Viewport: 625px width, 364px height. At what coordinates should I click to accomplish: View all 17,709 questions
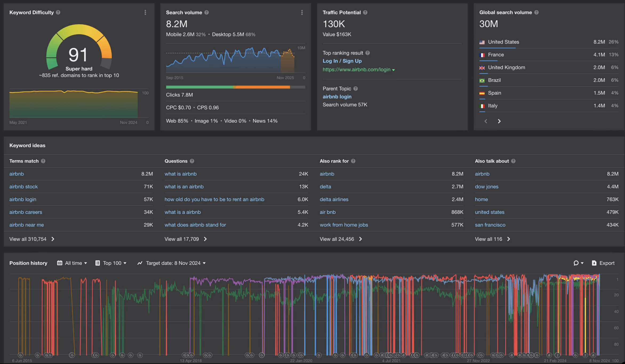[x=186, y=239]
